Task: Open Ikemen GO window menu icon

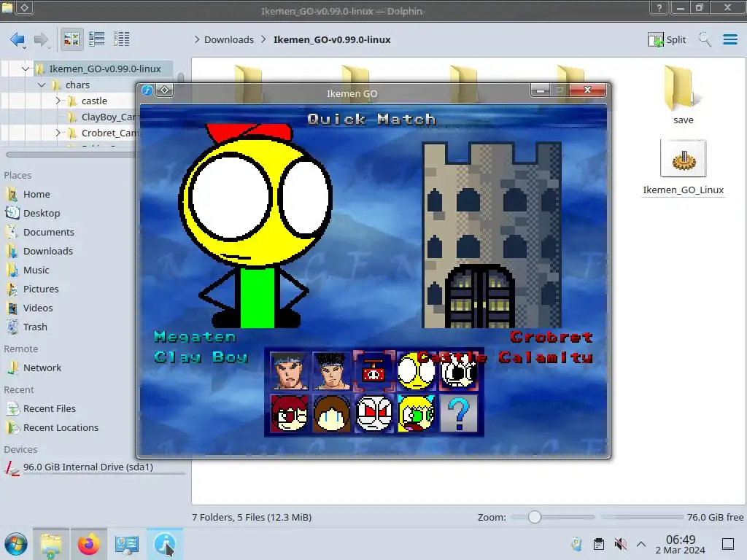Action: [147, 90]
